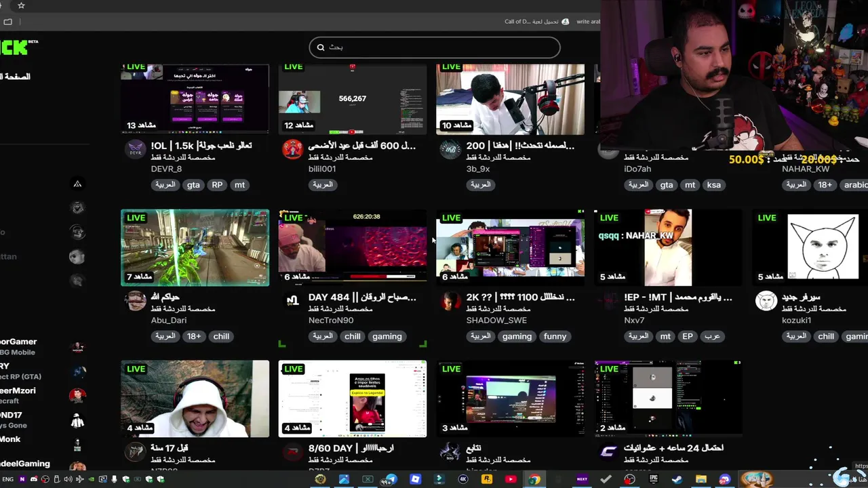
Task: Click the ENG language indicator
Action: click(7, 479)
